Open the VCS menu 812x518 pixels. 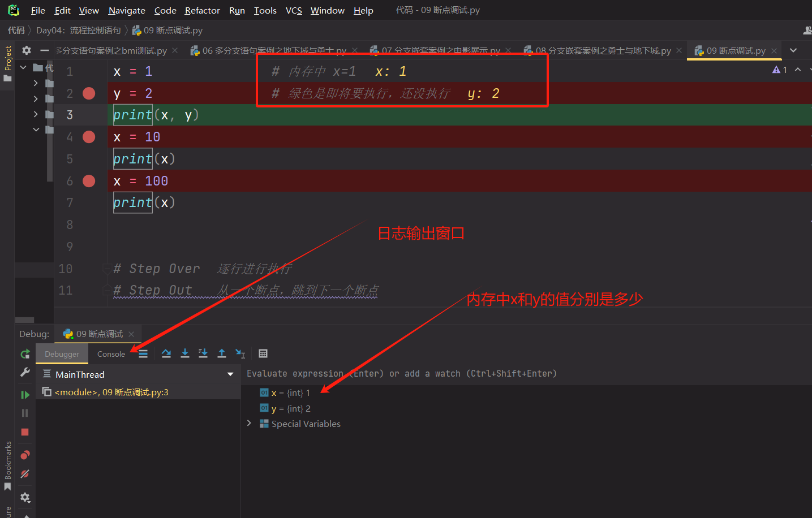294,10
